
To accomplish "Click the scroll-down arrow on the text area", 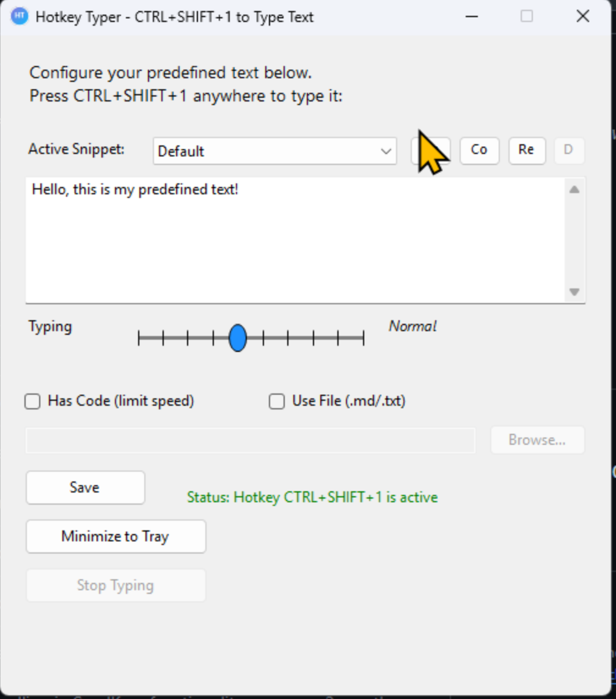I will coord(574,292).
